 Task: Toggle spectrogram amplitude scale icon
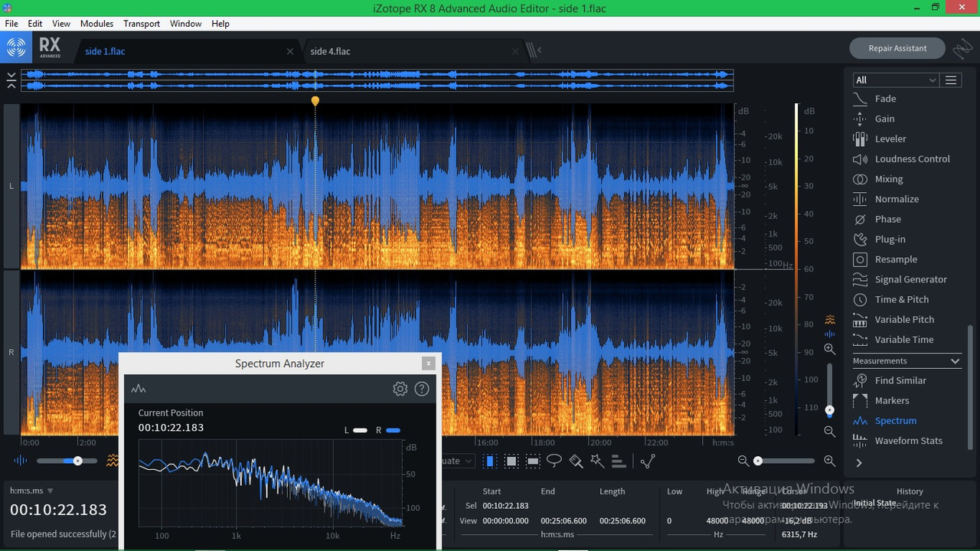pos(830,319)
